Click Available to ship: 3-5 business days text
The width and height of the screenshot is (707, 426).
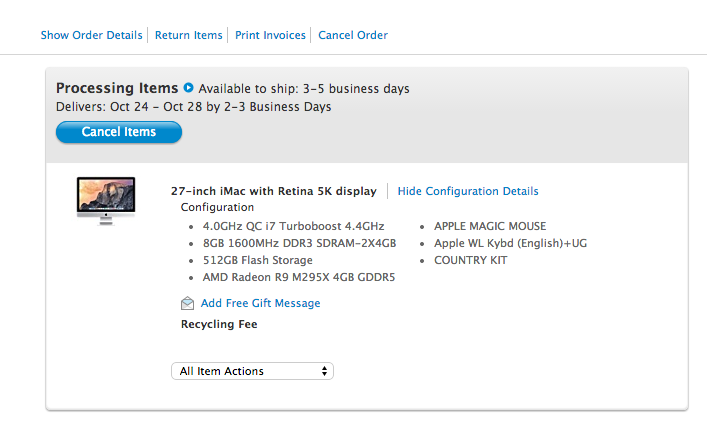304,88
